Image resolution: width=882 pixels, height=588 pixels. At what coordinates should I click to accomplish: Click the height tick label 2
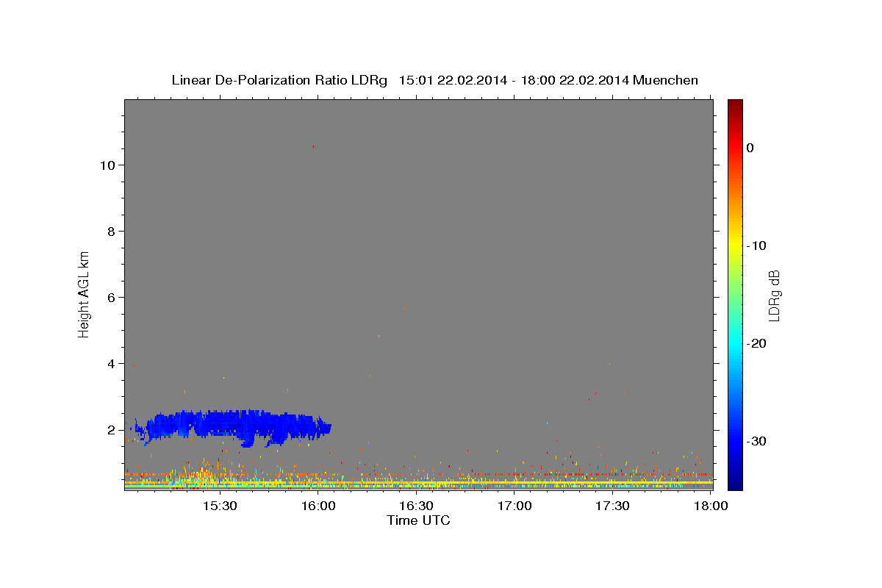[x=112, y=430]
